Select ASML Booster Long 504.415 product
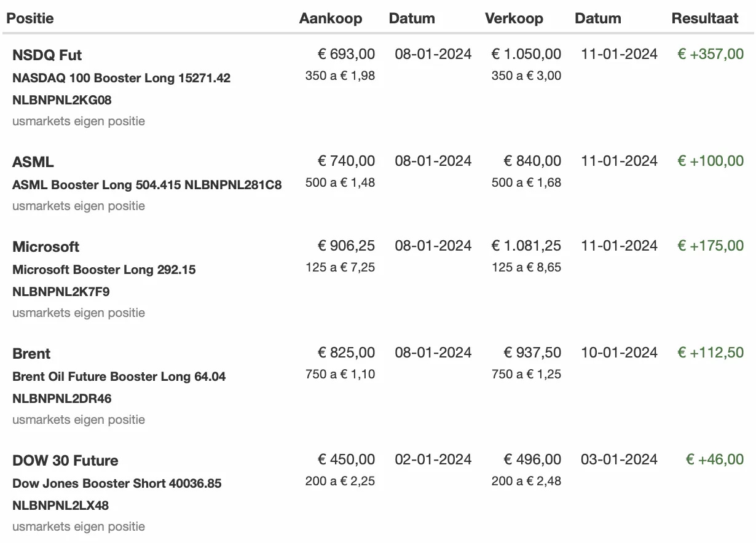Viewport: 756px width, 543px height. coord(97,185)
